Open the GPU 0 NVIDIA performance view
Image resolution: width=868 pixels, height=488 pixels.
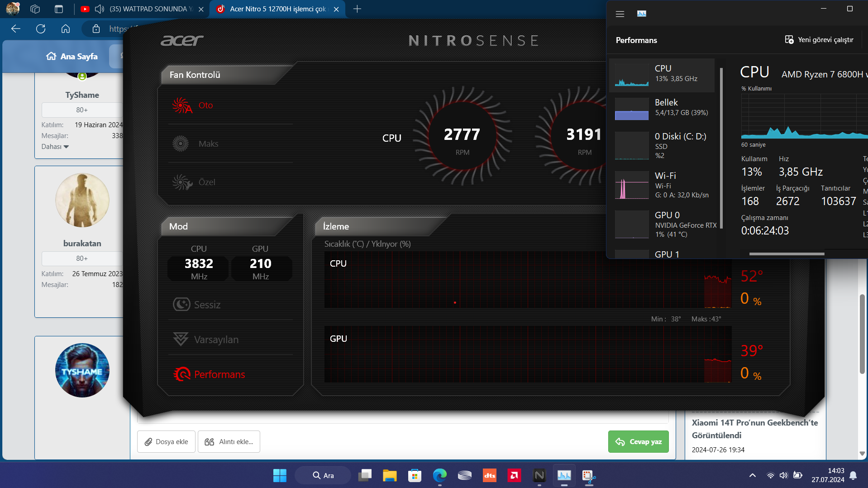click(662, 224)
